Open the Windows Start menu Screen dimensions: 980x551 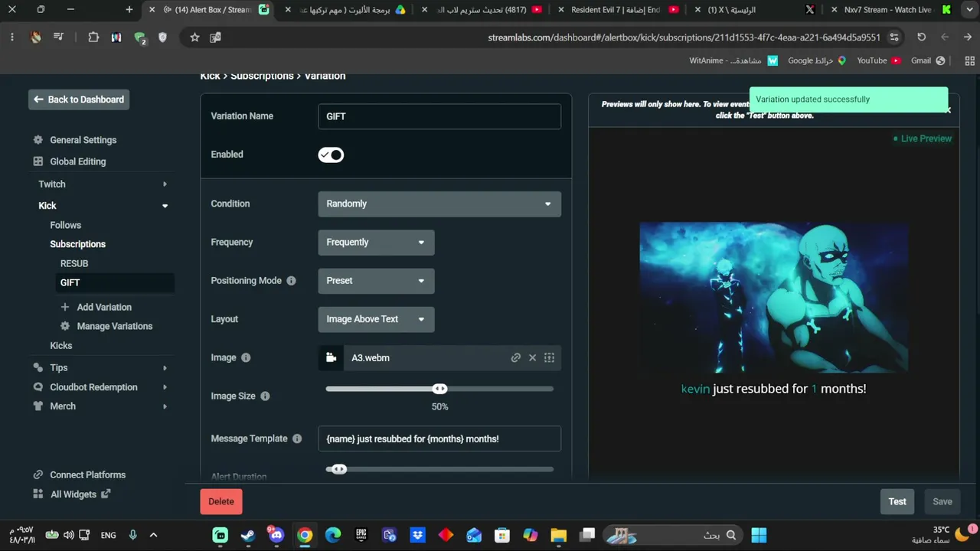pos(759,535)
